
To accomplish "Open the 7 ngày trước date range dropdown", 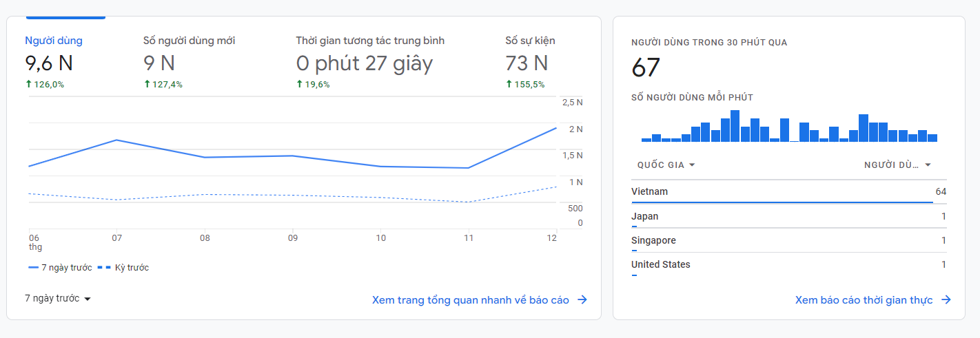I will click(58, 298).
